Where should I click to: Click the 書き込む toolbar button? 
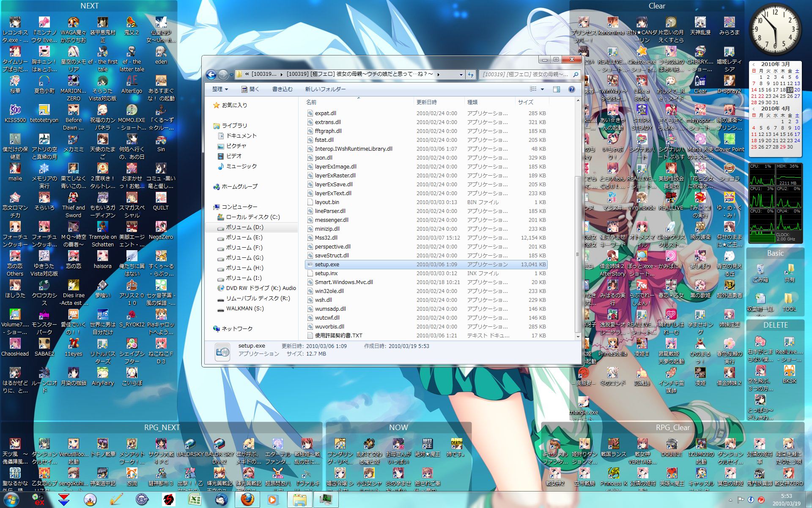click(x=282, y=89)
